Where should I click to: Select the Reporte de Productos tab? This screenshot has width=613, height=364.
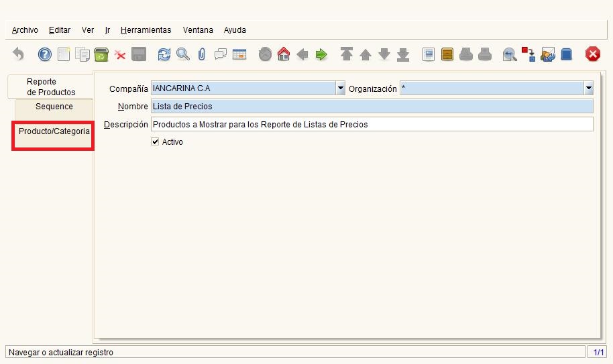pos(50,86)
